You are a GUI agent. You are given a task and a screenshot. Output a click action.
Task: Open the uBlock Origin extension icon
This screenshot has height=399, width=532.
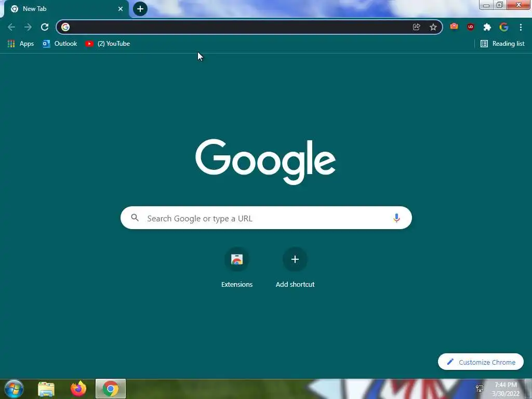coord(471,27)
